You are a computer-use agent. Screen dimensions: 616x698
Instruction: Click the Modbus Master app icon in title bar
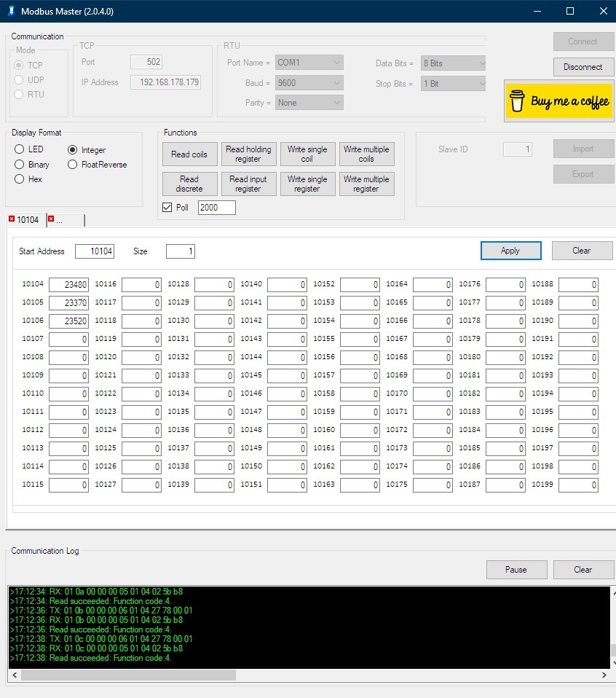(x=11, y=11)
